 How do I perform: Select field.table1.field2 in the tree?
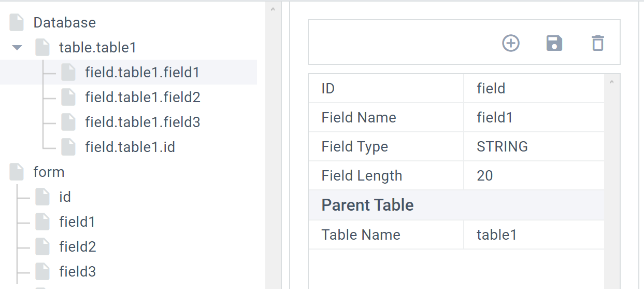point(142,98)
